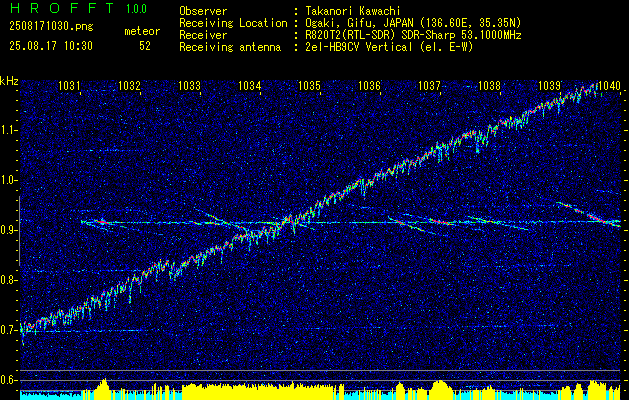The image size is (629, 400).
Task: Click the Observer field label
Action: coord(203,11)
